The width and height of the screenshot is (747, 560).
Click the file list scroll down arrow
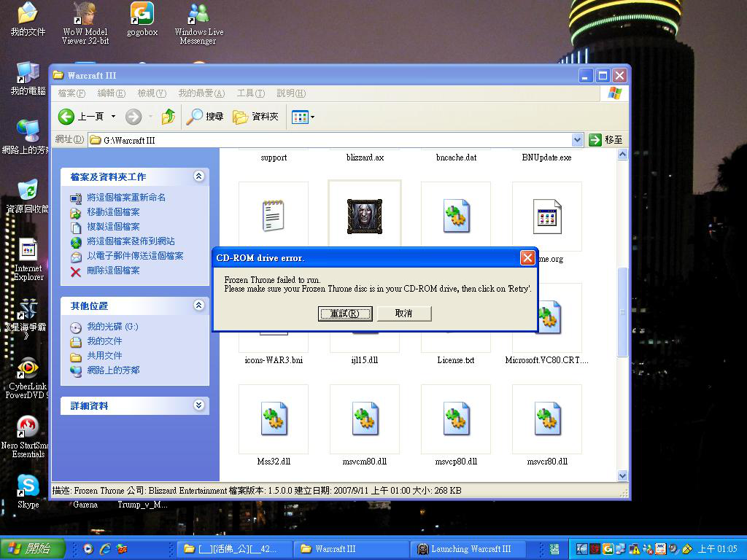(x=622, y=475)
